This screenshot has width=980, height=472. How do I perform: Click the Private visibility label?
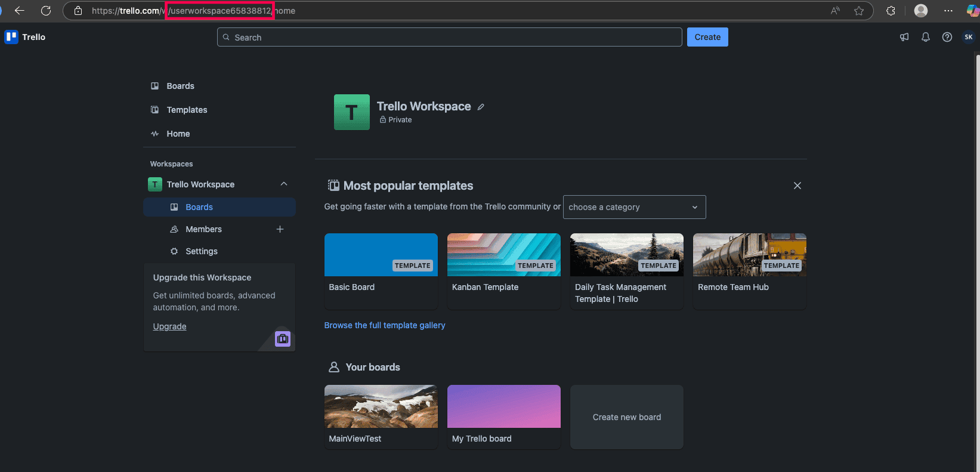coord(396,120)
